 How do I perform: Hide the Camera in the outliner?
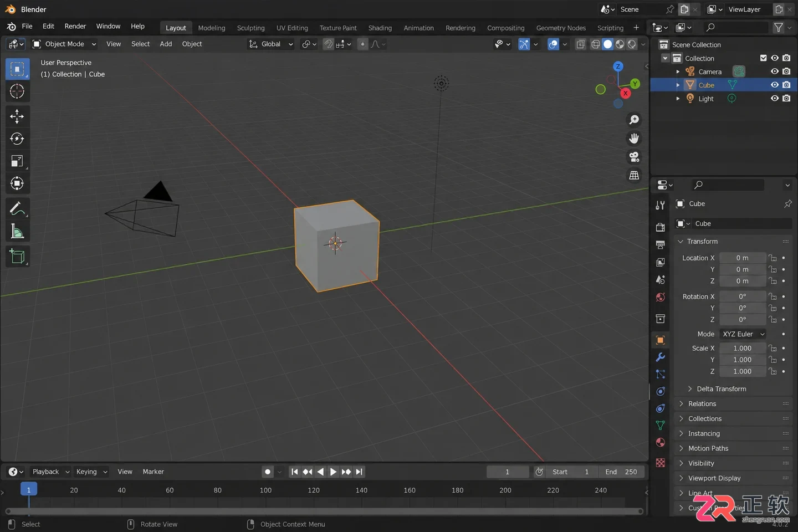coord(775,71)
